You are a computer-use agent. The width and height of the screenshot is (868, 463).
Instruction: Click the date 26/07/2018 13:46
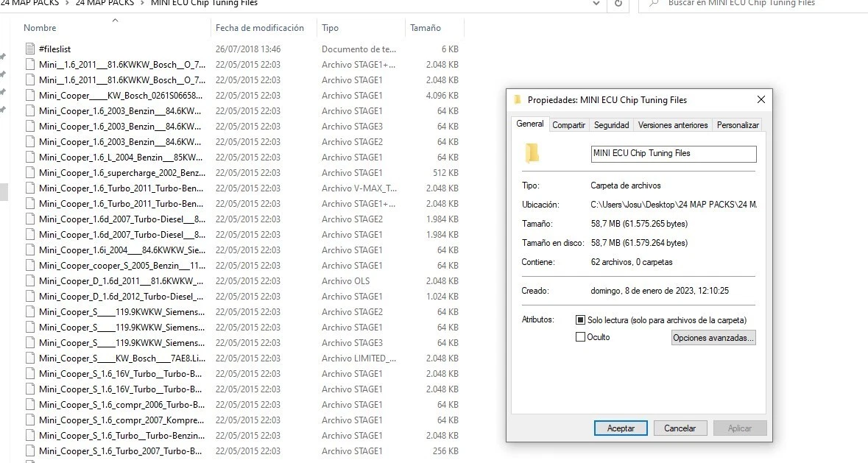(248, 49)
